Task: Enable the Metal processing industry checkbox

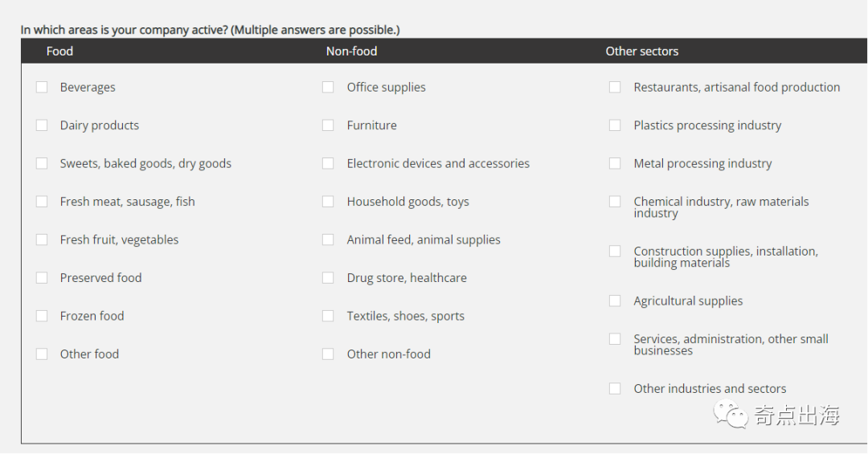Action: pos(615,163)
